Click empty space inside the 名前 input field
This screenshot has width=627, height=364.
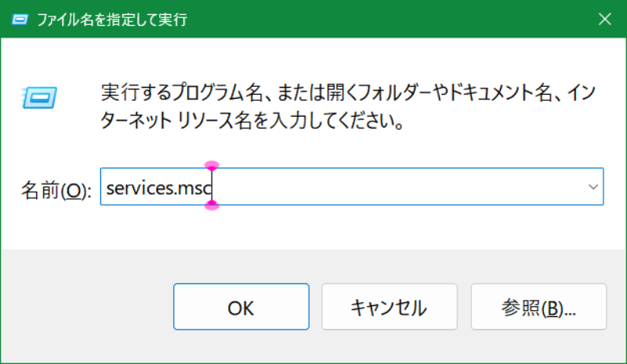click(392, 187)
